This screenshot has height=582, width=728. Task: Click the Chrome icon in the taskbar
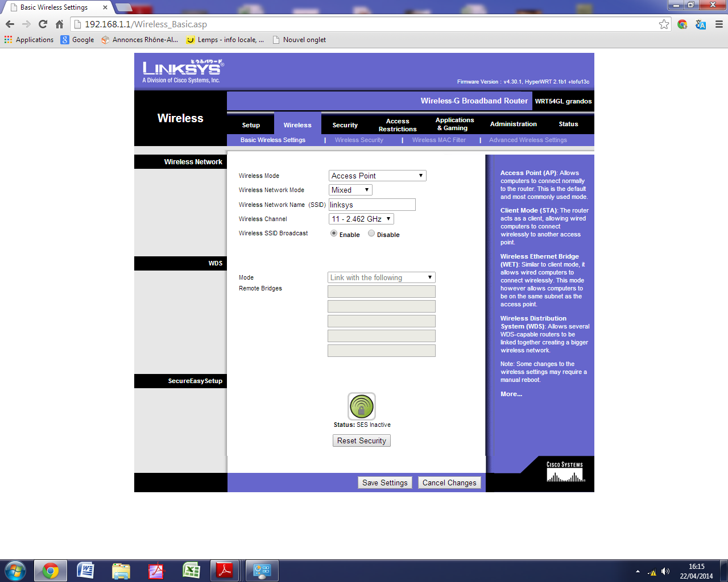(x=51, y=571)
